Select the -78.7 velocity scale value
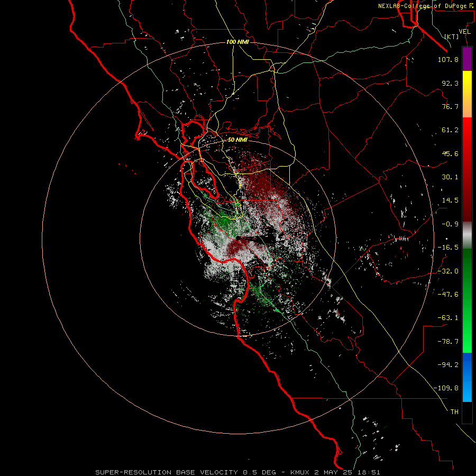This screenshot has height=476, width=476. click(448, 342)
